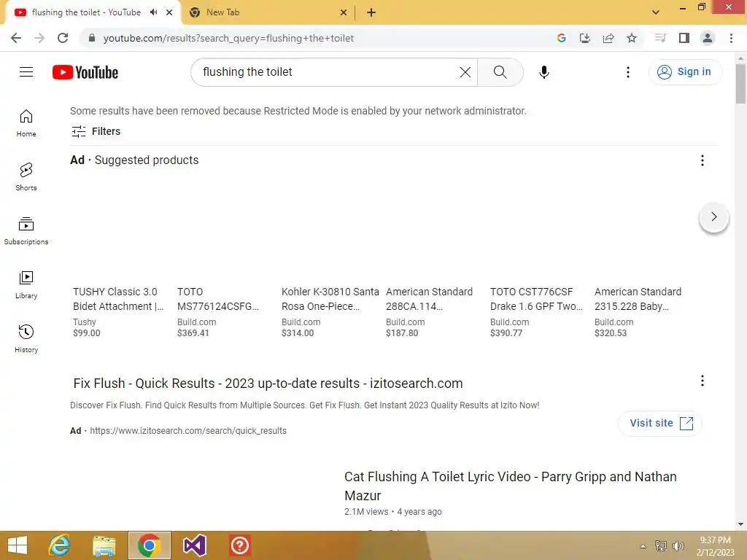Open Library from the sidebar
Screen dimensions: 747x560
point(26,285)
